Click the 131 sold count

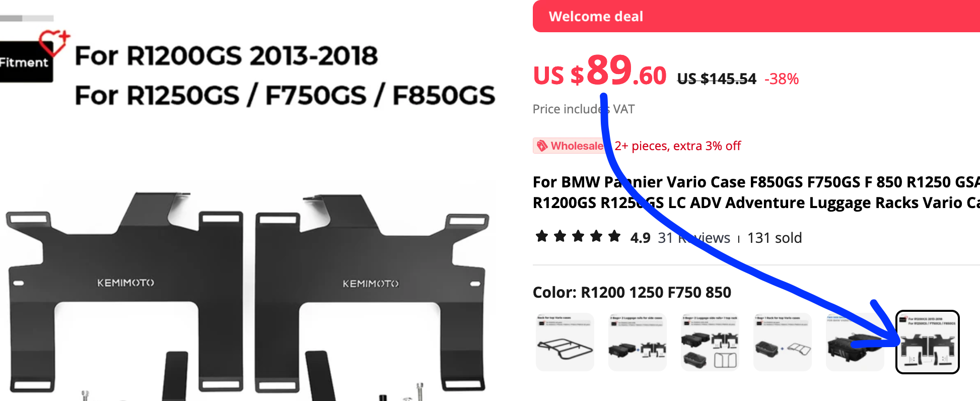[775, 238]
